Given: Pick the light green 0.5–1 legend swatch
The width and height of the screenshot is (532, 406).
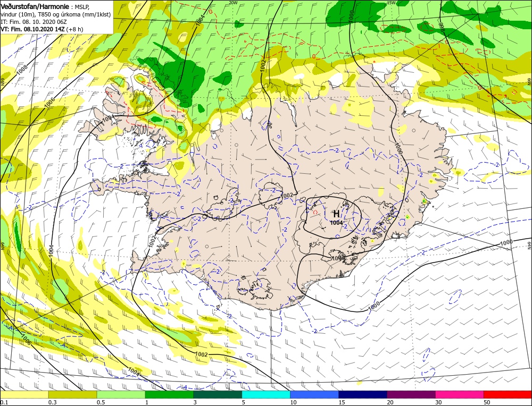Looking at the screenshot, I should (x=121, y=394).
